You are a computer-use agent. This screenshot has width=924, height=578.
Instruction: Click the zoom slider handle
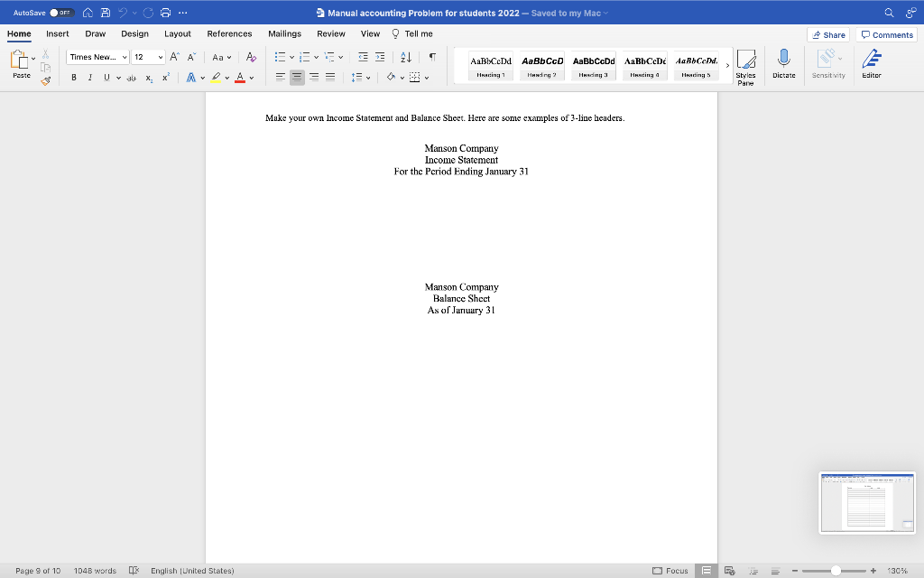coord(835,571)
